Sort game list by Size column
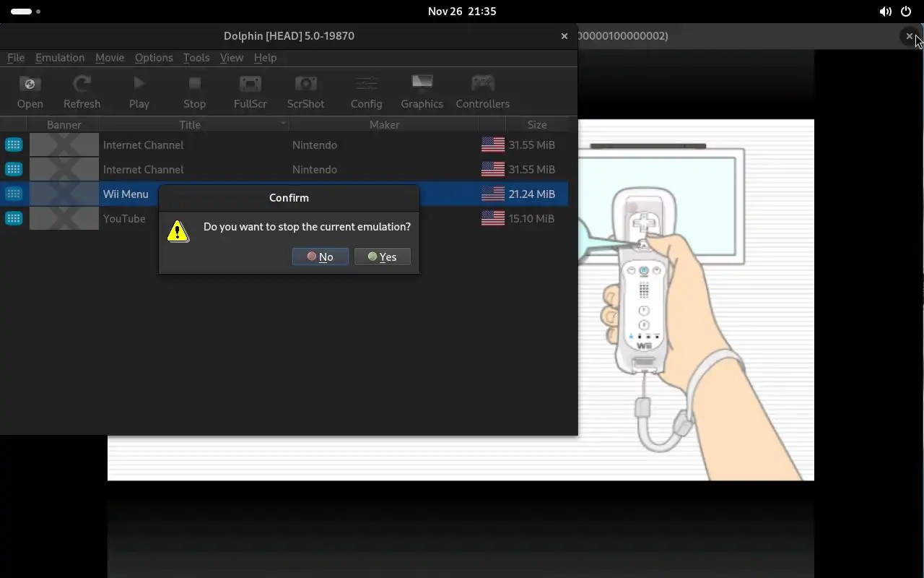This screenshot has width=924, height=578. point(536,124)
